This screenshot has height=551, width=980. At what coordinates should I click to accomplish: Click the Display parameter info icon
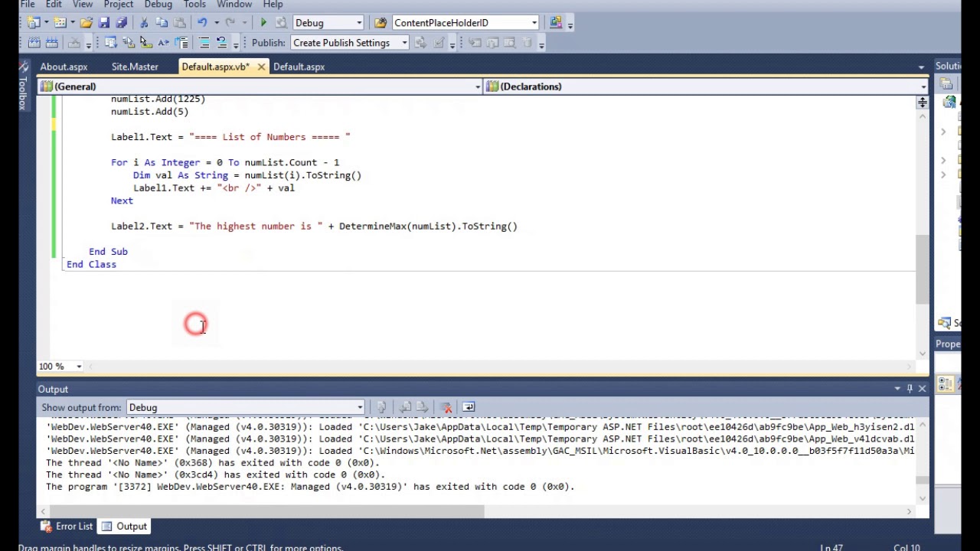click(x=129, y=43)
